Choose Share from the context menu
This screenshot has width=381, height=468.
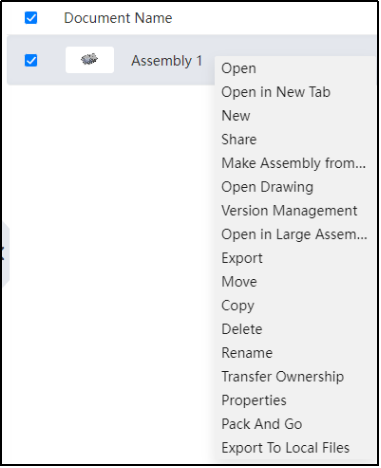tap(239, 139)
